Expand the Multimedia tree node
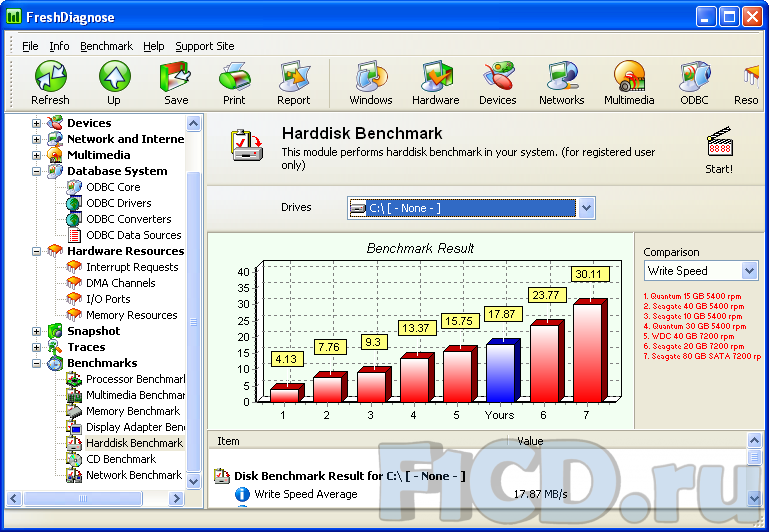The height and width of the screenshot is (532, 769). tap(36, 155)
